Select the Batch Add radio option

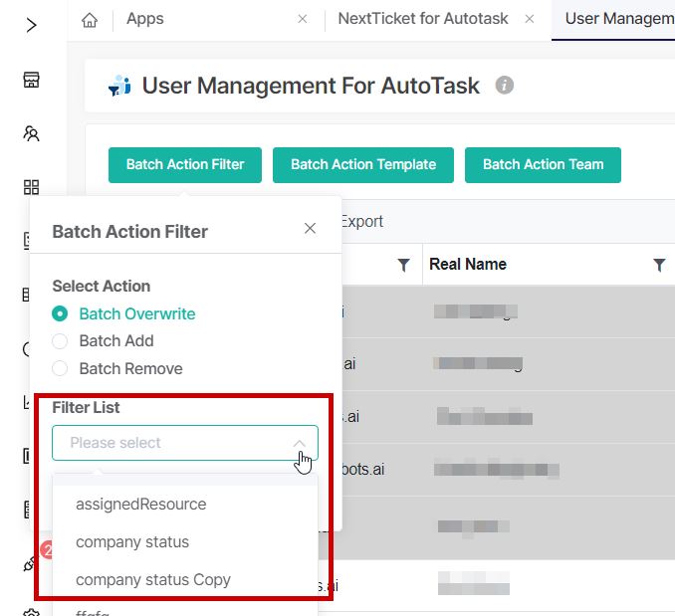pos(60,341)
